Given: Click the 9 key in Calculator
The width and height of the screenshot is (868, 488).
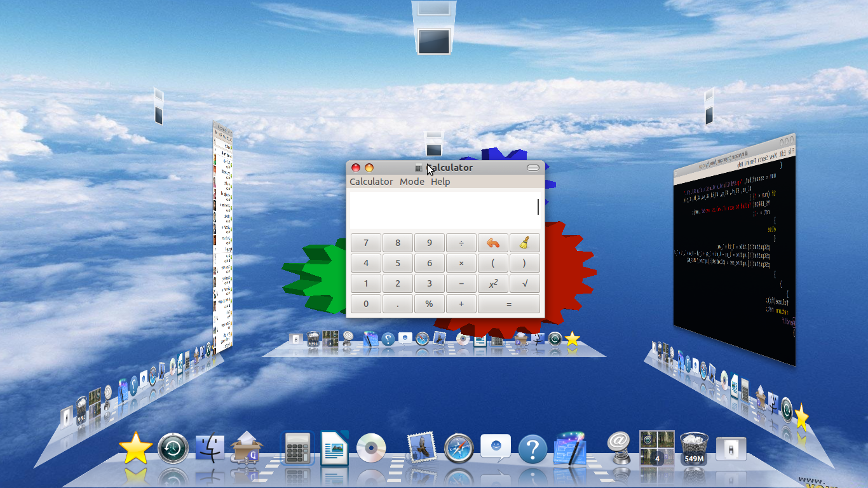Looking at the screenshot, I should pos(430,243).
